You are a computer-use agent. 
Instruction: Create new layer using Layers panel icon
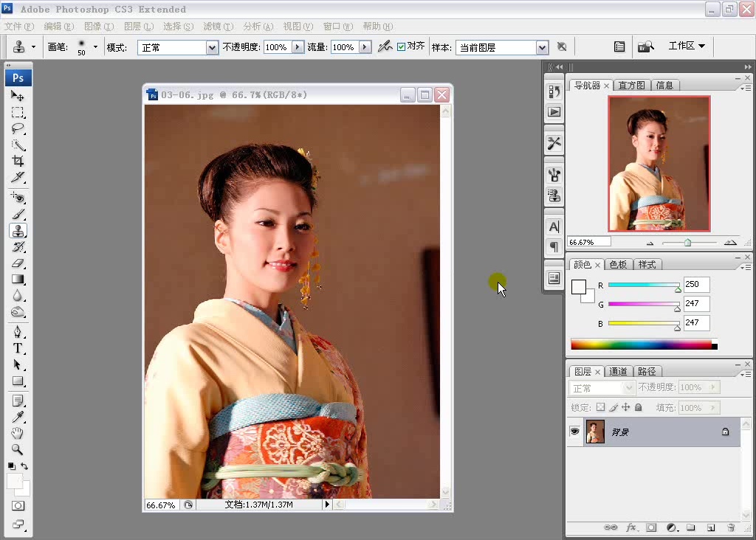pyautogui.click(x=711, y=527)
